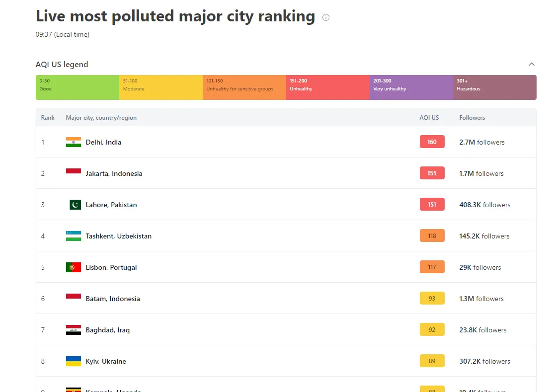This screenshot has height=392, width=552.
Task: Click the Iraq flag icon
Action: [x=74, y=330]
